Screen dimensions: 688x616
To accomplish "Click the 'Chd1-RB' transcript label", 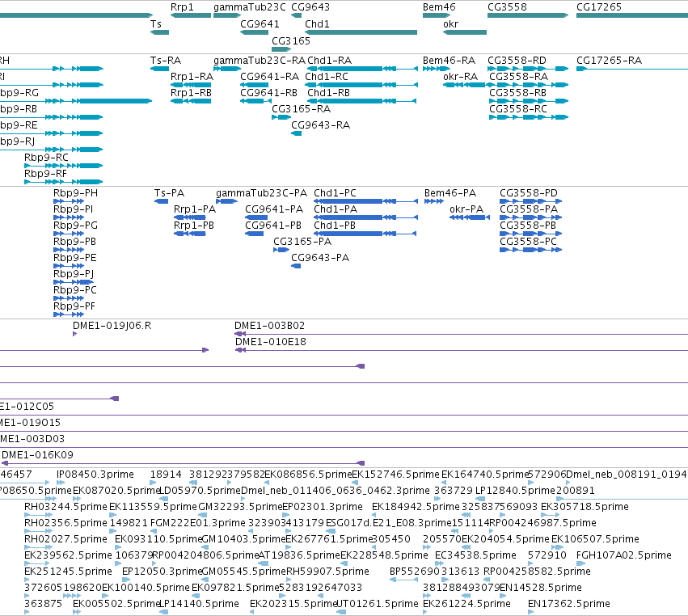I will (x=329, y=93).
